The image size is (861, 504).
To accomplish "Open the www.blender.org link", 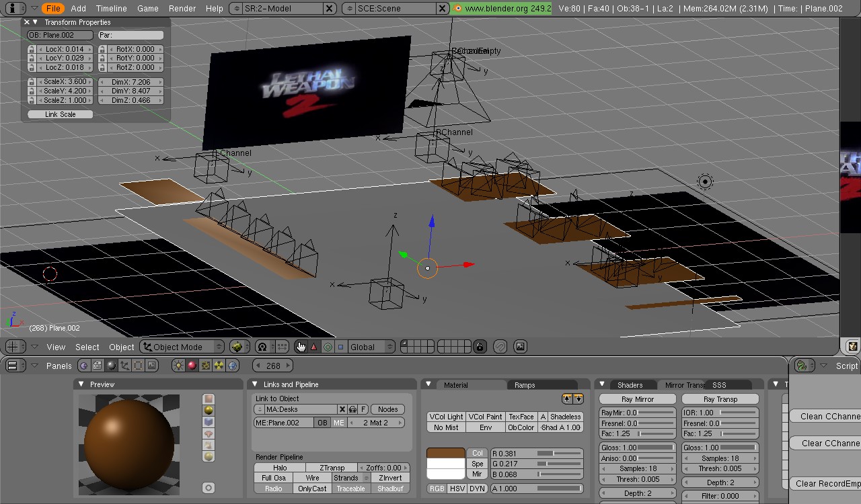I will pos(502,8).
